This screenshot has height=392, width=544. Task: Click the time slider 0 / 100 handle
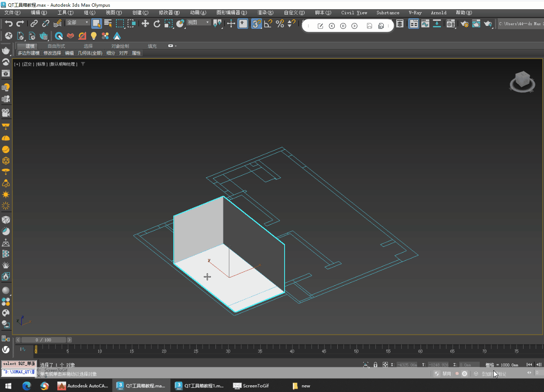click(x=44, y=340)
